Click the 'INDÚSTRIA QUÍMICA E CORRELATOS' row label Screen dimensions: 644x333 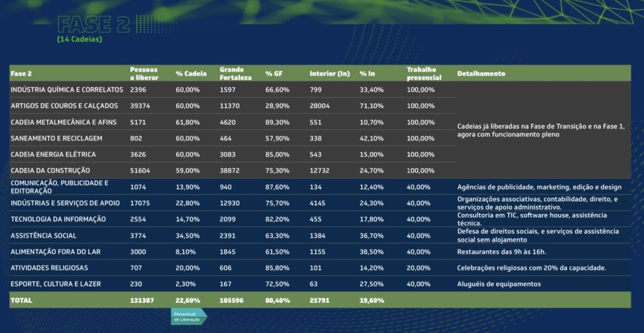(67, 89)
